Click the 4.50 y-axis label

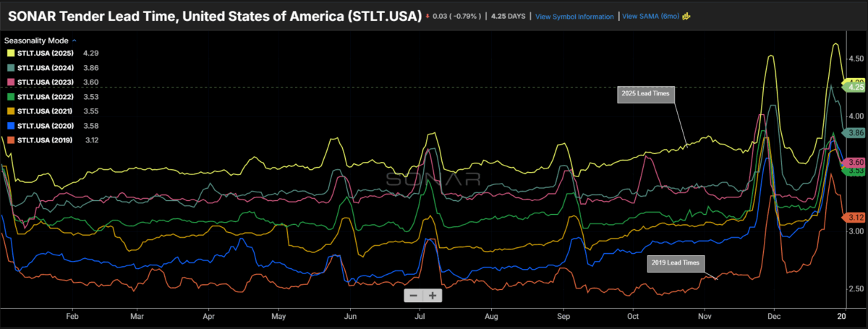point(856,59)
